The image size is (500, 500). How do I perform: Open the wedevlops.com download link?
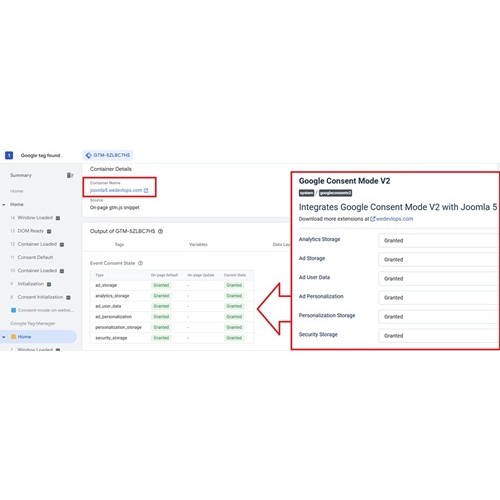click(x=394, y=219)
